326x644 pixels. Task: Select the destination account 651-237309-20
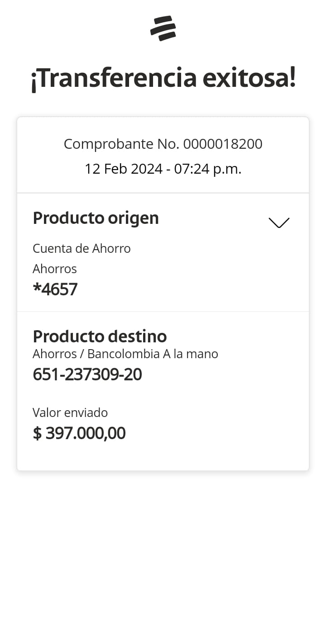click(x=87, y=374)
